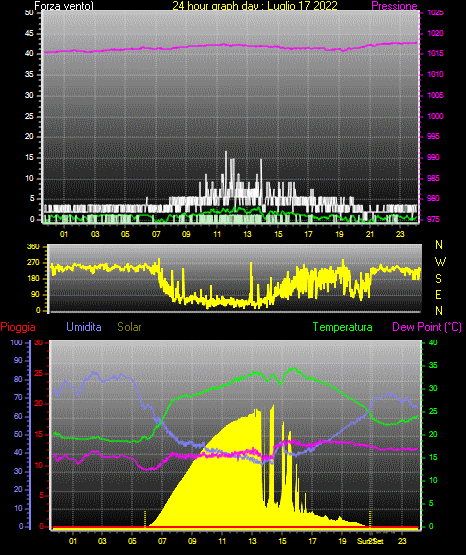Click hour 13 on wind graph axis
This screenshot has height=555, width=466.
tap(247, 234)
